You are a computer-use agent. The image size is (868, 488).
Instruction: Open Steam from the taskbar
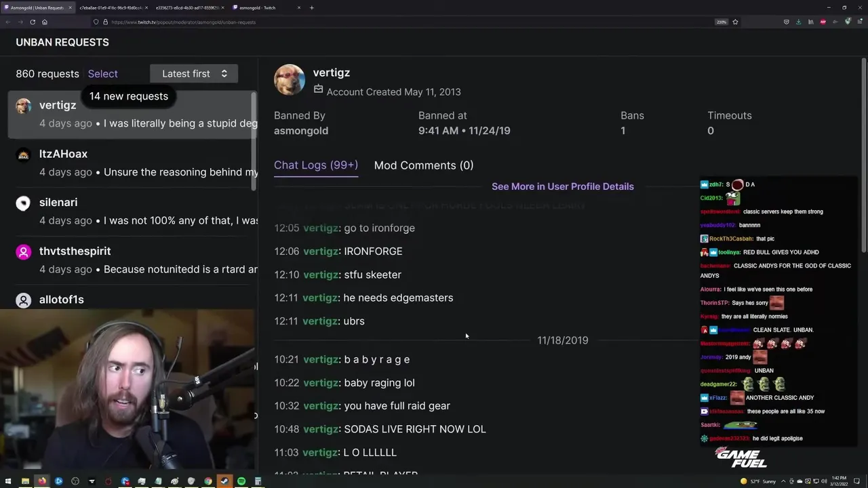pyautogui.click(x=225, y=481)
